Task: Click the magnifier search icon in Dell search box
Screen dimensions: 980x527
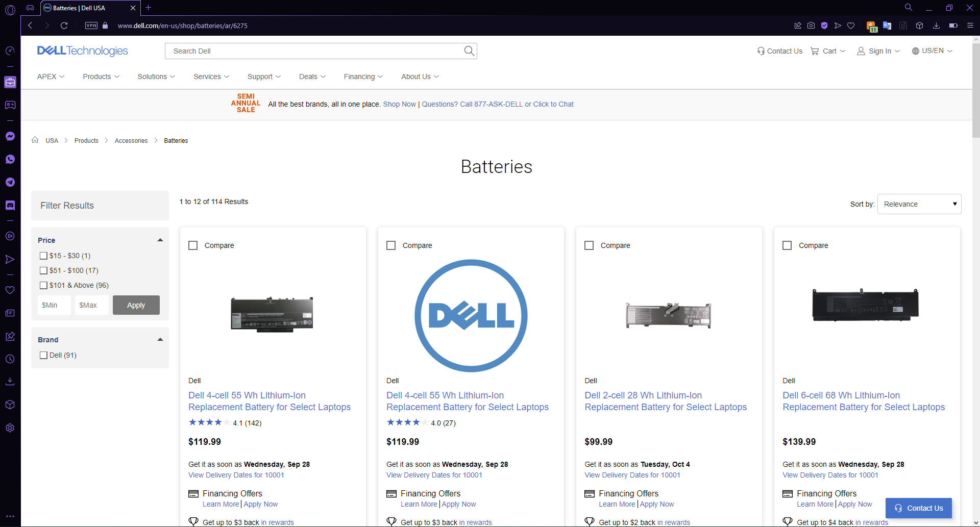Action: [x=469, y=51]
